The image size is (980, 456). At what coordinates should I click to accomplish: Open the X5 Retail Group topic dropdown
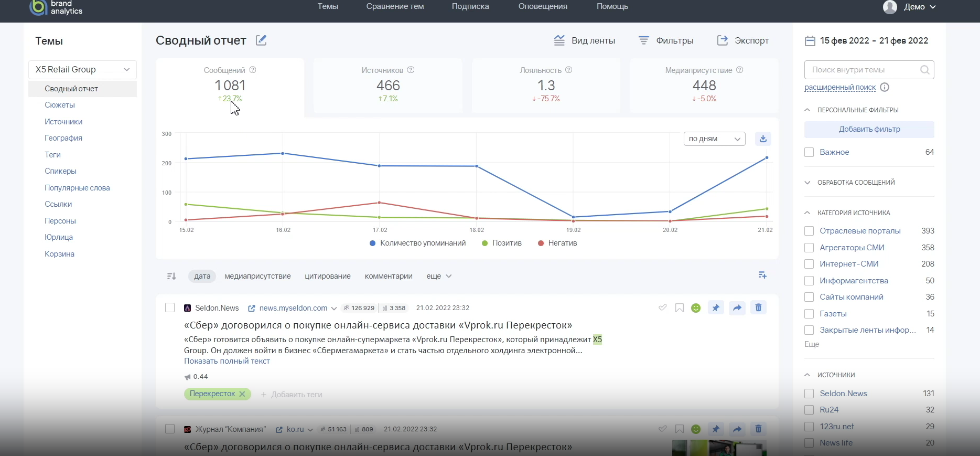point(82,70)
